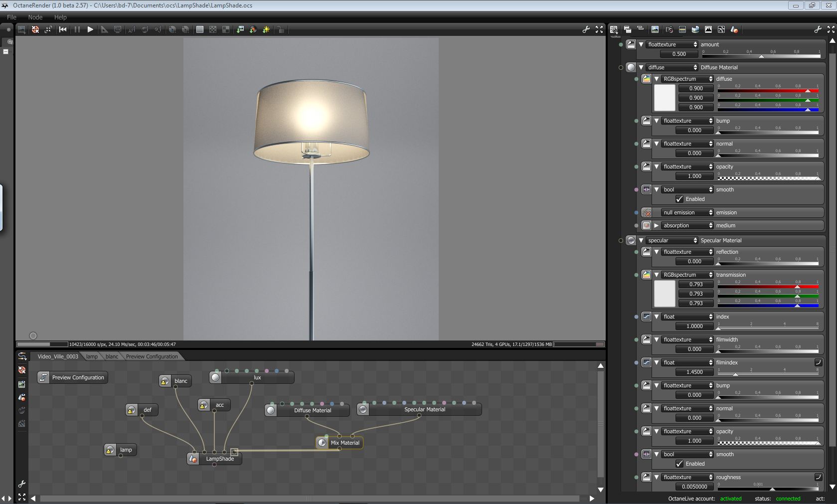The image size is (837, 504).
Task: Open the Node menu
Action: (35, 17)
